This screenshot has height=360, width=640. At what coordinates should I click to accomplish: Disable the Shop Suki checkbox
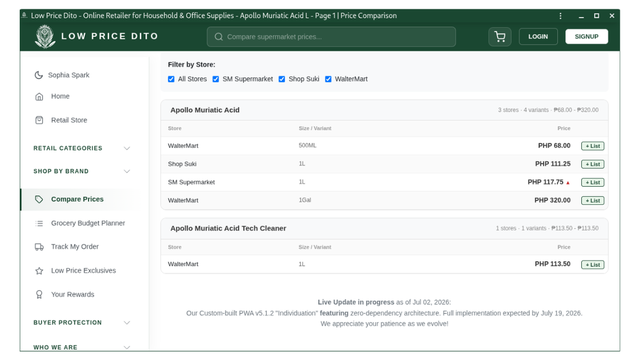coord(282,79)
